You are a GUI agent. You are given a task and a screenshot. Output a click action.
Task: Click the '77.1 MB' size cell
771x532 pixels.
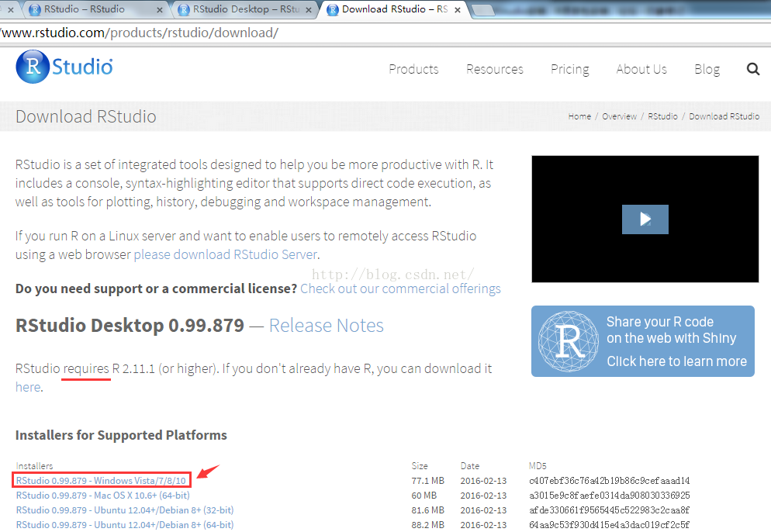[x=428, y=480]
